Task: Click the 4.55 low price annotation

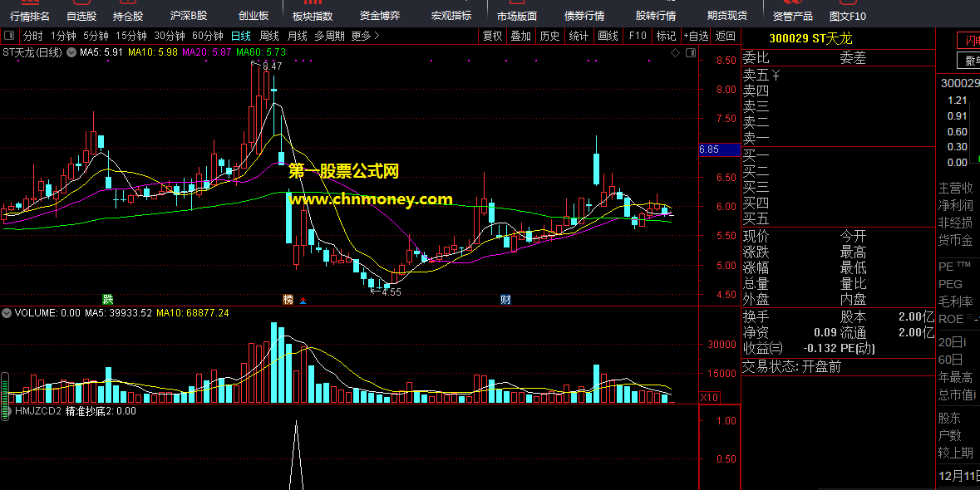Action: click(x=392, y=292)
